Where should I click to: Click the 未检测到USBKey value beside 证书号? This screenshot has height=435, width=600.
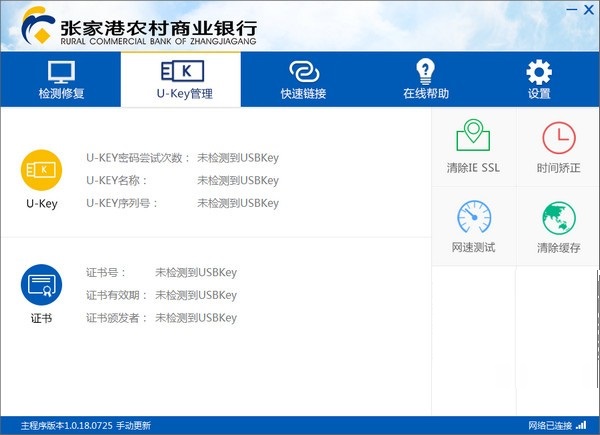[196, 272]
